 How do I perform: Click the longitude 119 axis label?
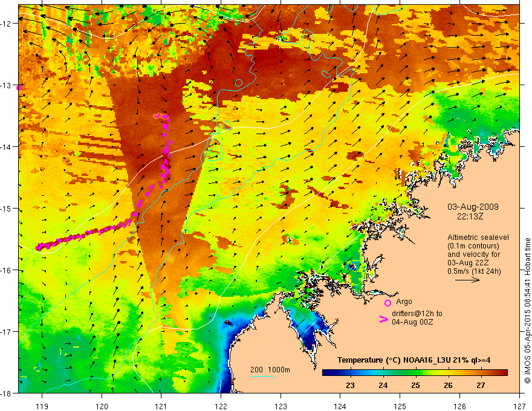[x=42, y=406]
